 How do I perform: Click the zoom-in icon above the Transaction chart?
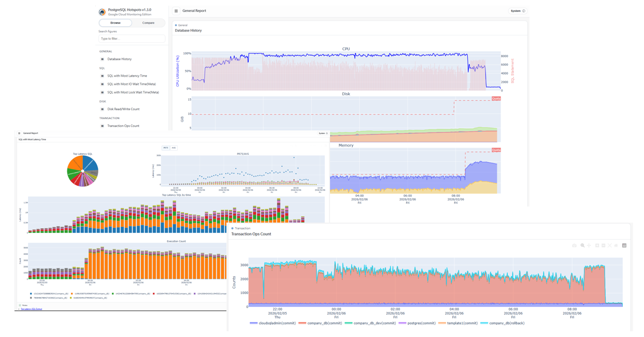tap(597, 245)
